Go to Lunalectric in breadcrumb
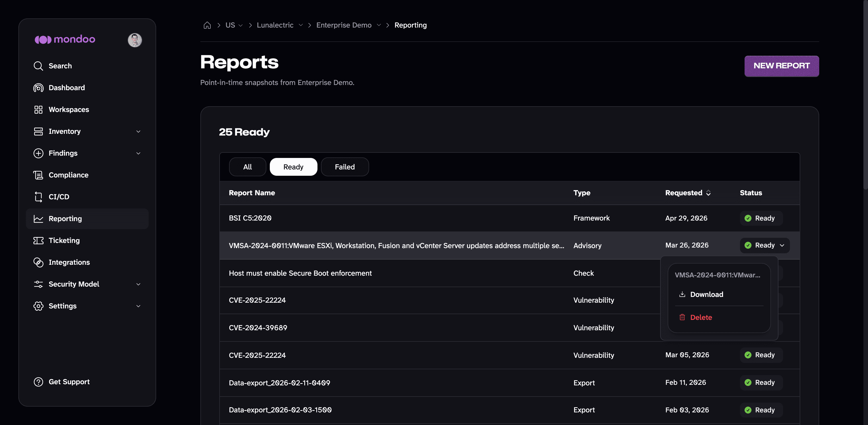The width and height of the screenshot is (868, 425). [x=275, y=25]
